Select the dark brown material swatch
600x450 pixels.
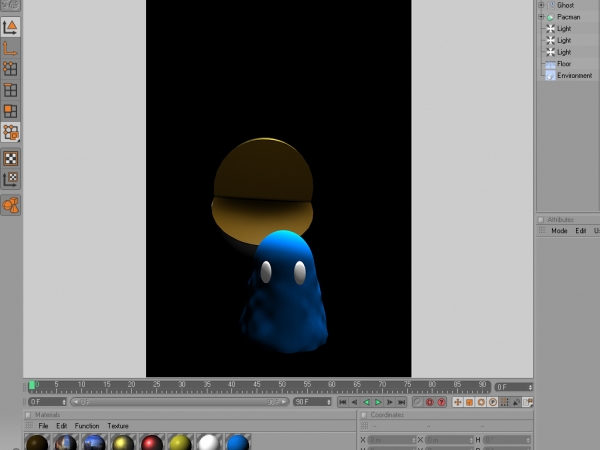coord(37,442)
